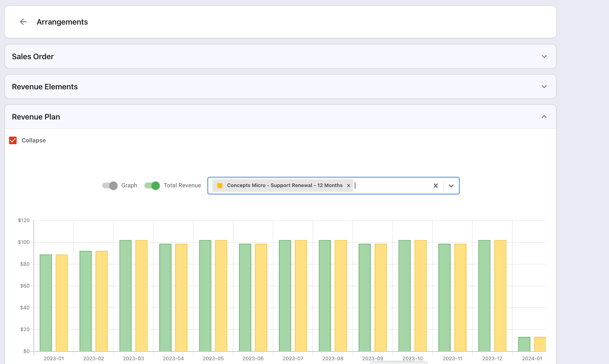The height and width of the screenshot is (364, 609).
Task: Turn on the Graph toggle
Action: click(110, 186)
